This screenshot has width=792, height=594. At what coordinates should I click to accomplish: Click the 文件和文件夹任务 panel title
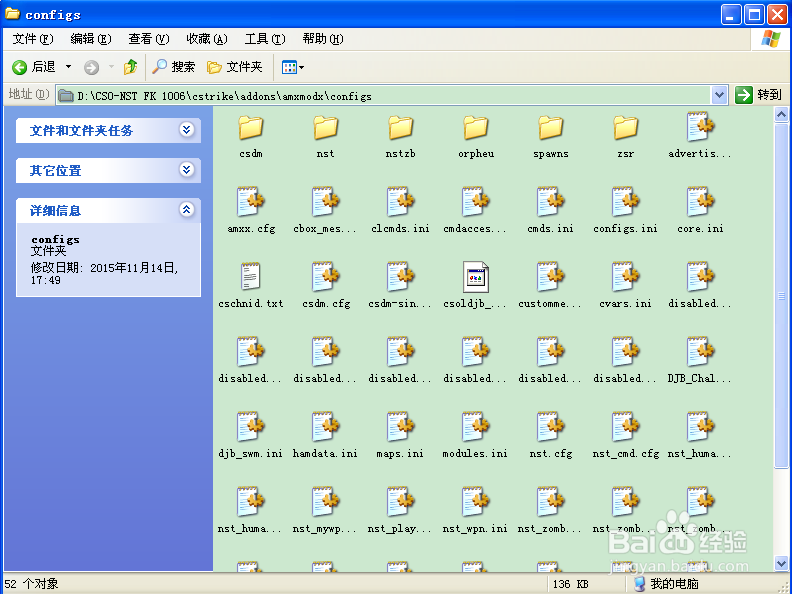point(81,131)
